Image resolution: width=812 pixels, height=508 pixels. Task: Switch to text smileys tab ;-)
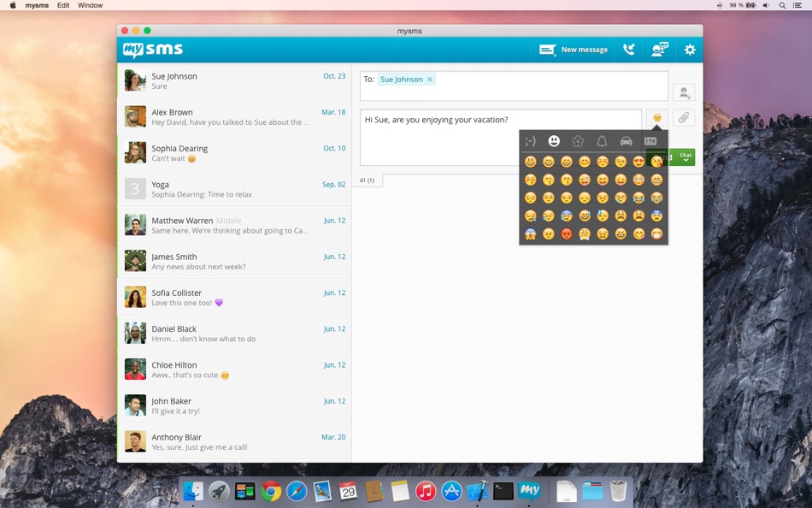coord(530,141)
